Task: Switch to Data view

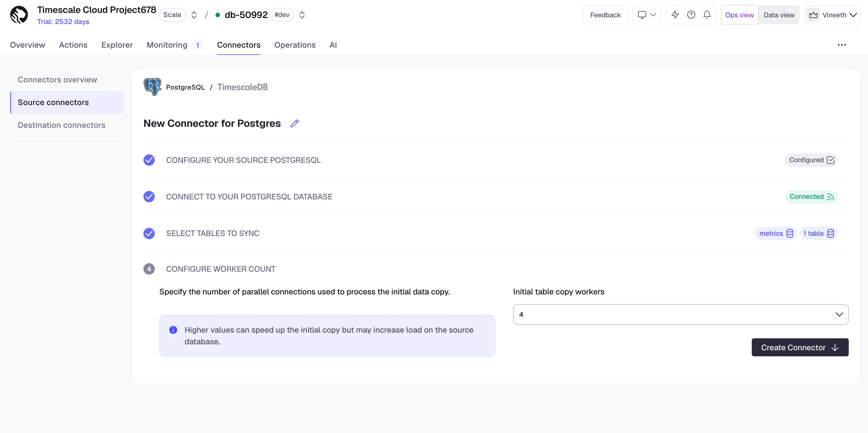Action: tap(779, 15)
